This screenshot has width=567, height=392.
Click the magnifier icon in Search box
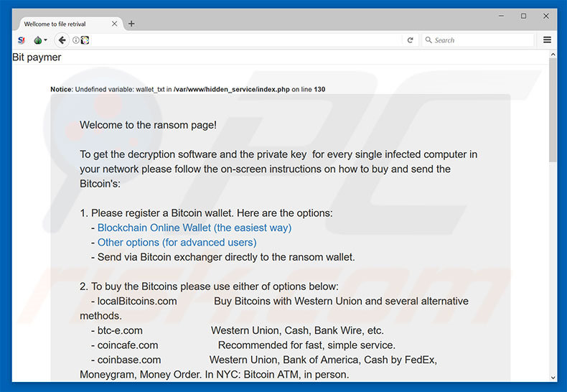pos(428,39)
